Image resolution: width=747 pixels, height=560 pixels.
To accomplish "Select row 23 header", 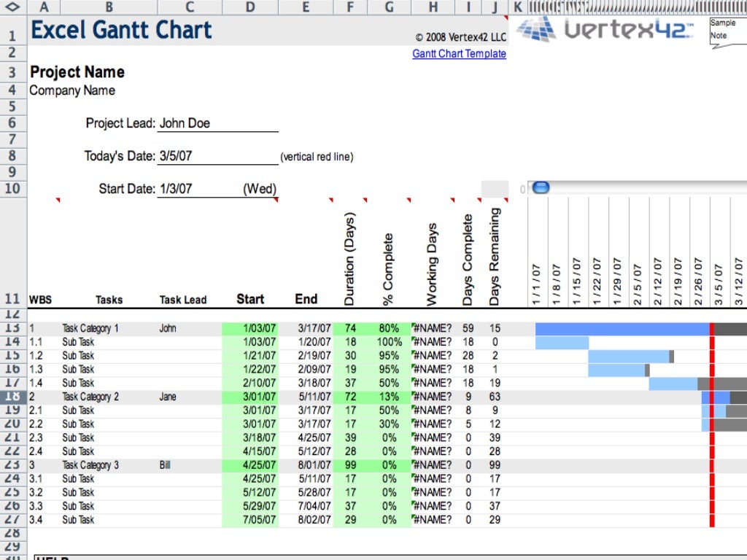I will coord(13,465).
